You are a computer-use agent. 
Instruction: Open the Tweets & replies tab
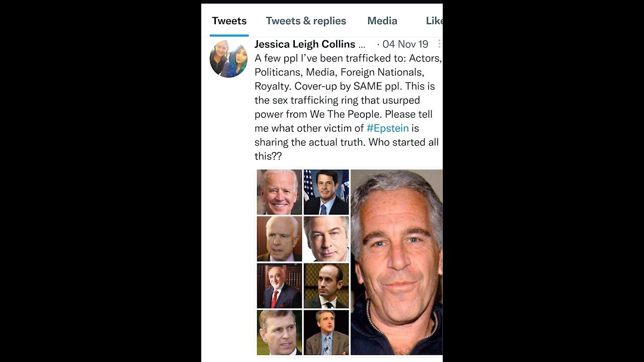point(306,21)
